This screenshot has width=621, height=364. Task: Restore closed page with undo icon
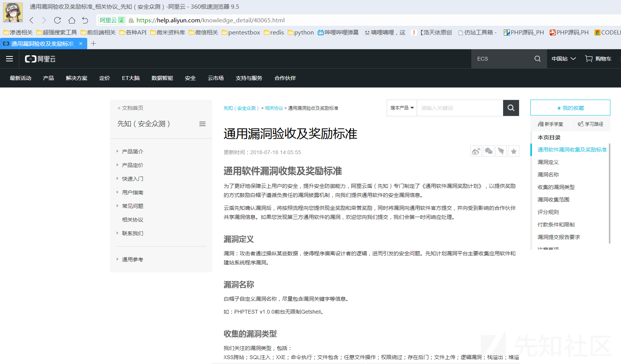tap(85, 20)
